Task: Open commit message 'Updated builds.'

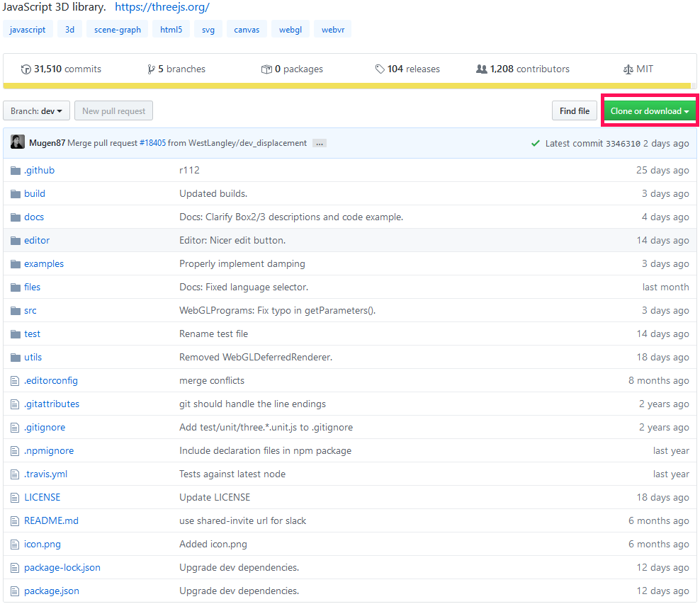Action: click(213, 193)
